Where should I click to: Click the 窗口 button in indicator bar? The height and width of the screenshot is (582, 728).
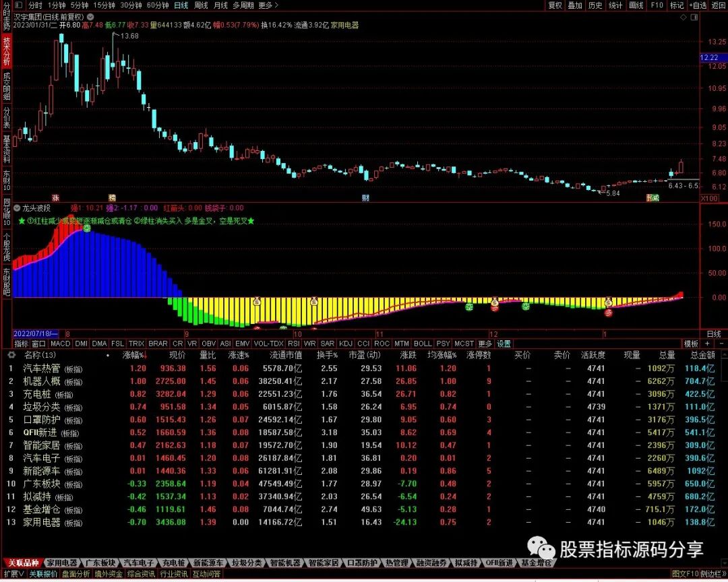38,344
